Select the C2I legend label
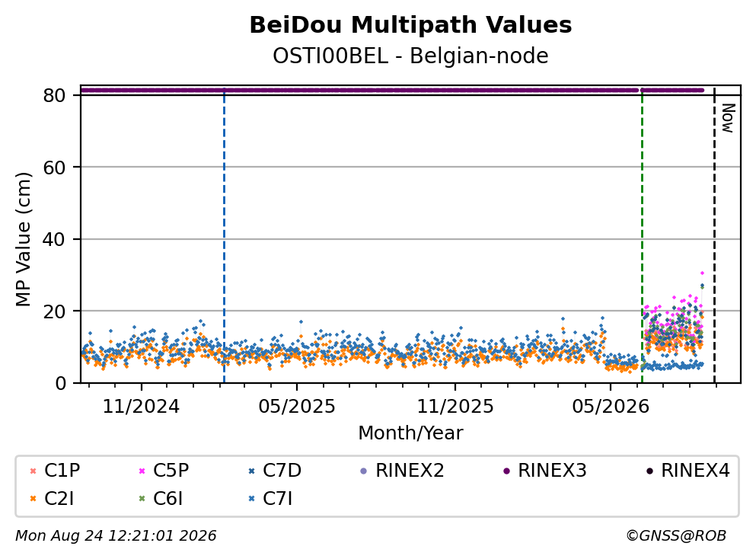This screenshot has width=756, height=559. tap(59, 498)
